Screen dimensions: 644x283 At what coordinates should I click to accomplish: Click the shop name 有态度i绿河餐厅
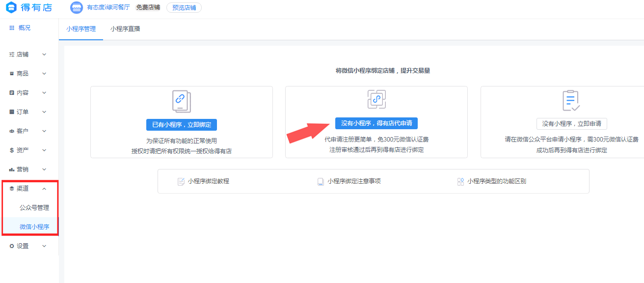108,7
